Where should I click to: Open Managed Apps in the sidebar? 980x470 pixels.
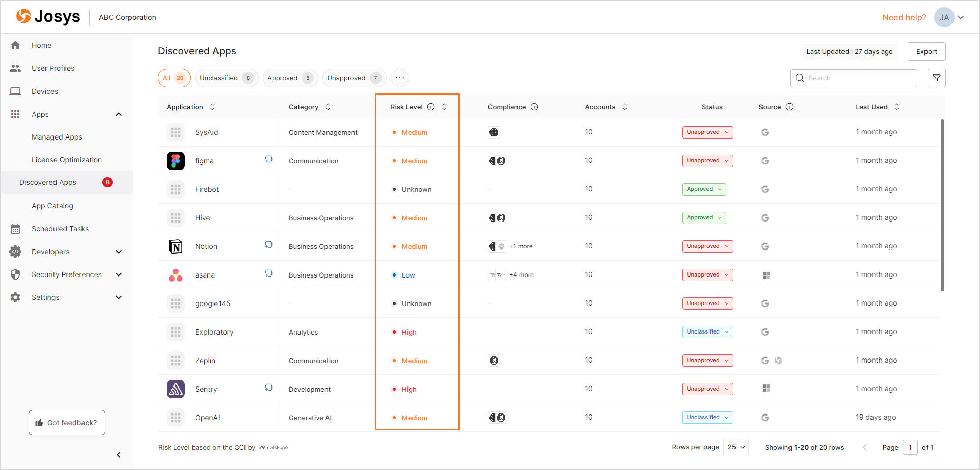coord(57,137)
